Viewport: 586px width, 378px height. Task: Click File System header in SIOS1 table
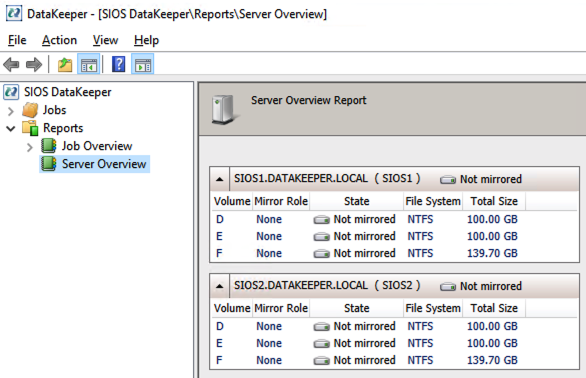[433, 201]
